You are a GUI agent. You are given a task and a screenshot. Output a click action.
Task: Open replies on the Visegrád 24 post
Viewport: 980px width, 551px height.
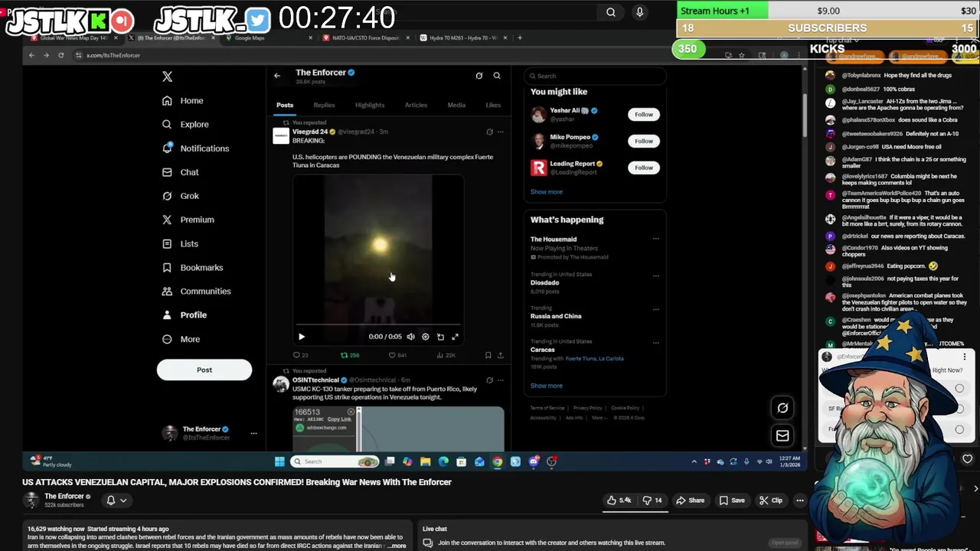click(x=300, y=355)
